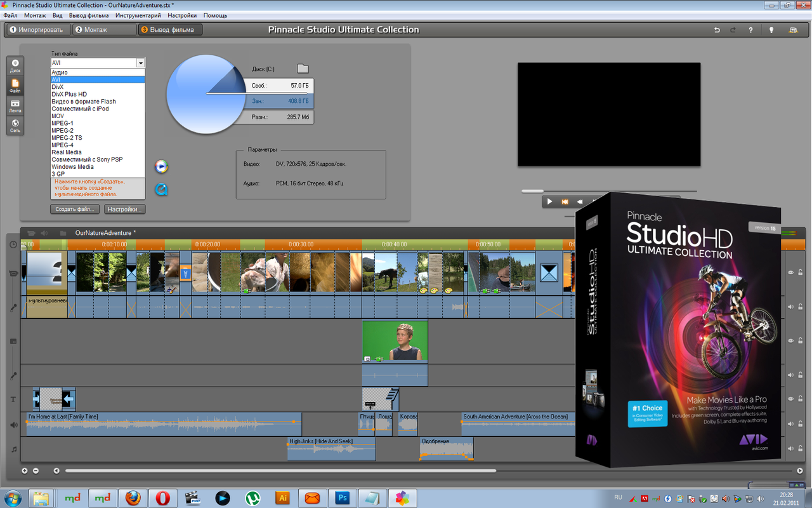
Task: Choose MOV file type
Action: 98,116
